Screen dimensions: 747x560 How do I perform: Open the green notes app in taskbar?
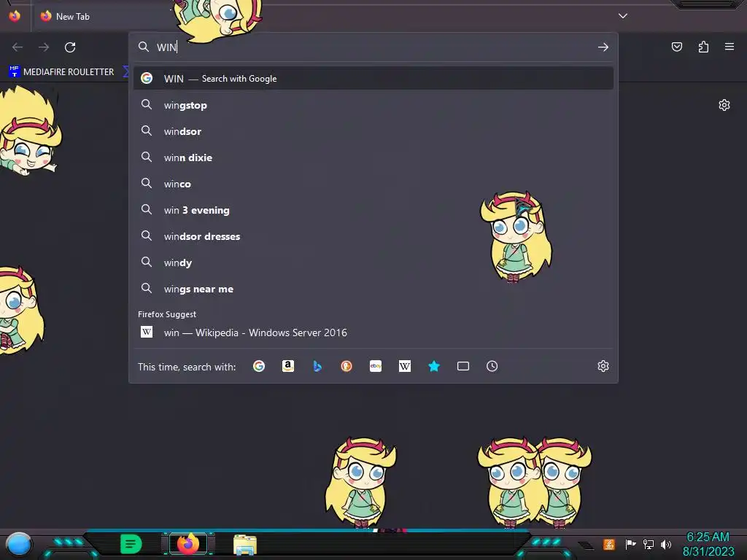(131, 544)
